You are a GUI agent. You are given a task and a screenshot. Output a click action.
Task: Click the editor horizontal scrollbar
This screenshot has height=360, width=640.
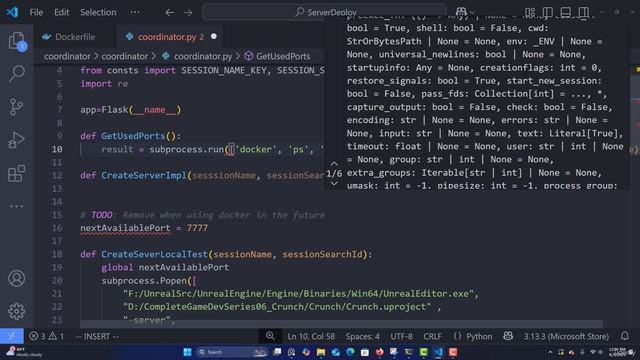tap(341, 324)
